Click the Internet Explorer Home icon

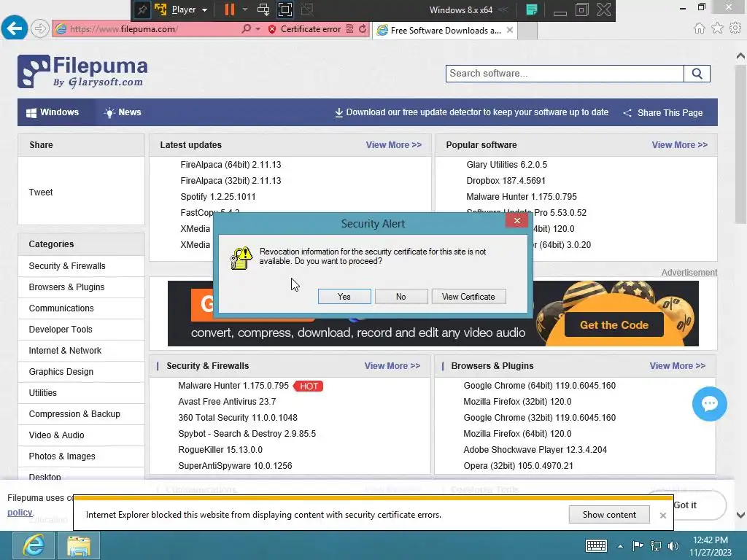pos(699,28)
